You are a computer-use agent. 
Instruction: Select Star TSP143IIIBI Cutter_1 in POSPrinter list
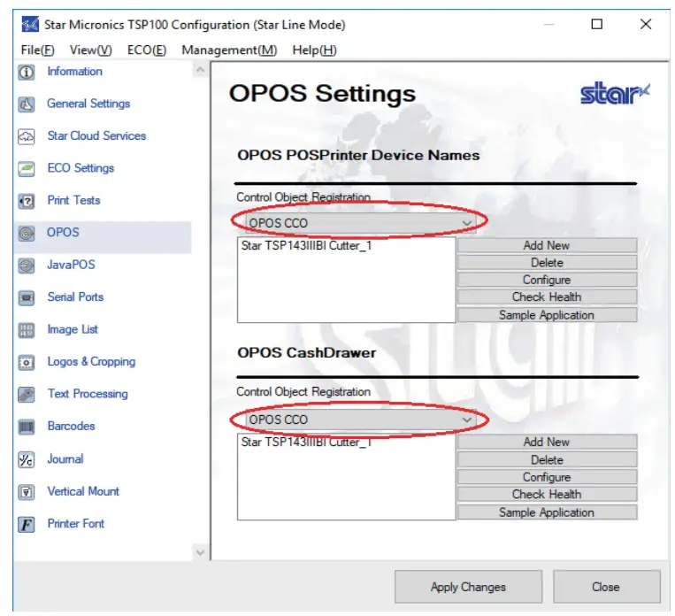point(306,246)
